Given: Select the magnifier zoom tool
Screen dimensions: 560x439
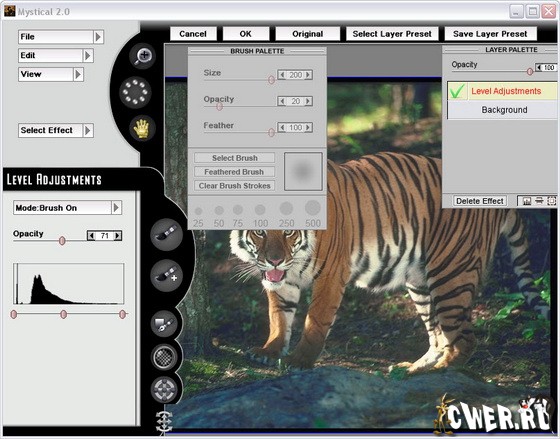Looking at the screenshot, I should pyautogui.click(x=142, y=56).
